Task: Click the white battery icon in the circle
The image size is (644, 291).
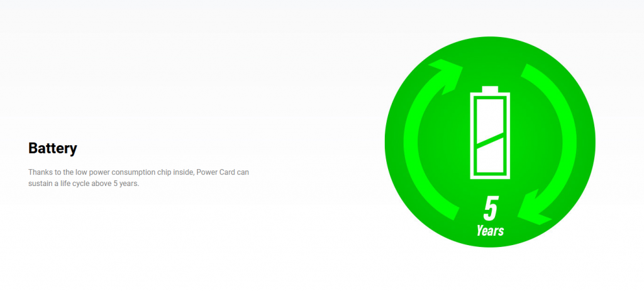Action: point(490,133)
